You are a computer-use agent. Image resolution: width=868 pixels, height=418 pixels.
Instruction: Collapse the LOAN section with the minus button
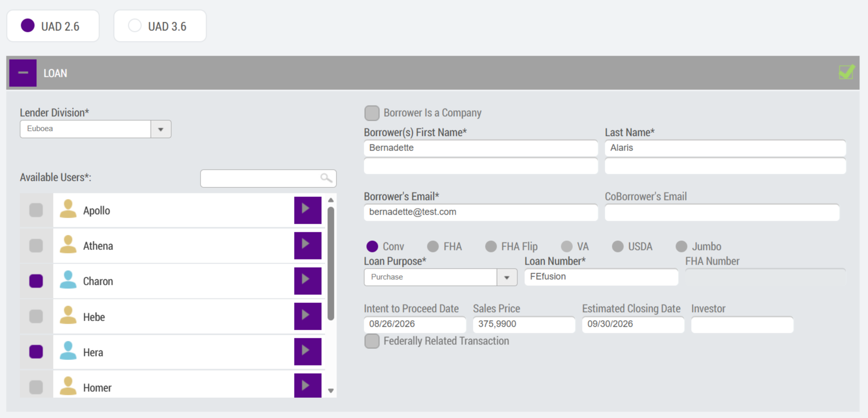click(x=23, y=73)
